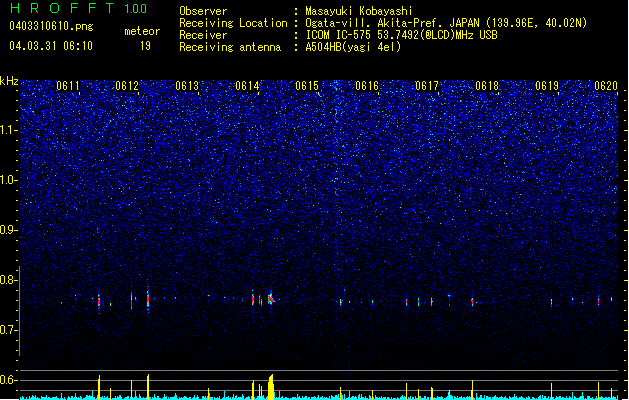The image size is (629, 400).
Task: Click the Receiving Location field label
Action: (x=233, y=23)
